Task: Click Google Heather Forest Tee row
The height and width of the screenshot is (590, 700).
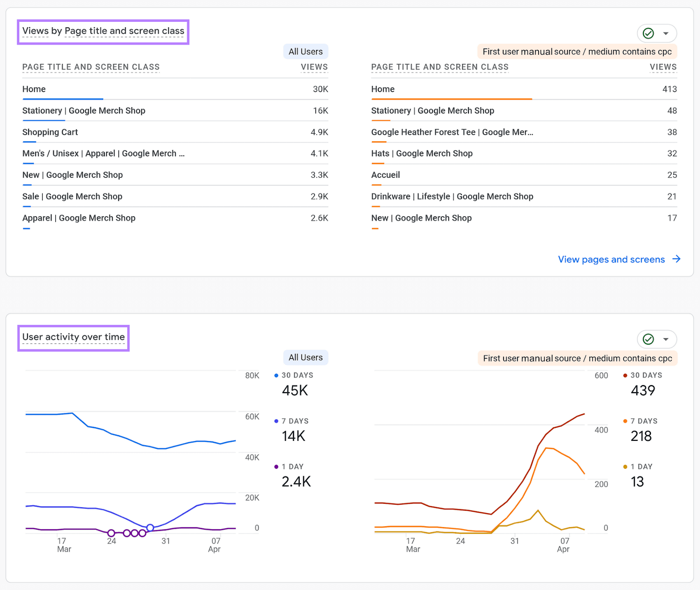Action: pyautogui.click(x=452, y=132)
